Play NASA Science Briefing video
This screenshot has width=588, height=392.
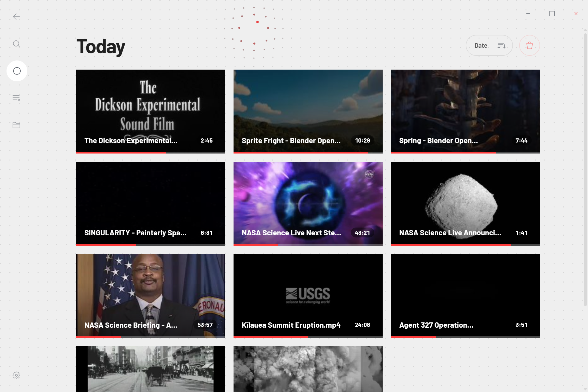(x=151, y=296)
